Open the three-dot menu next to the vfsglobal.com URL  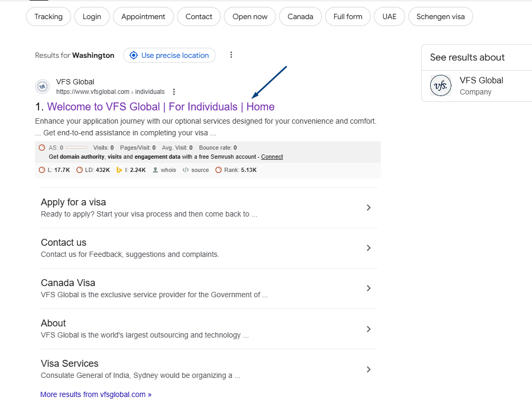[174, 92]
